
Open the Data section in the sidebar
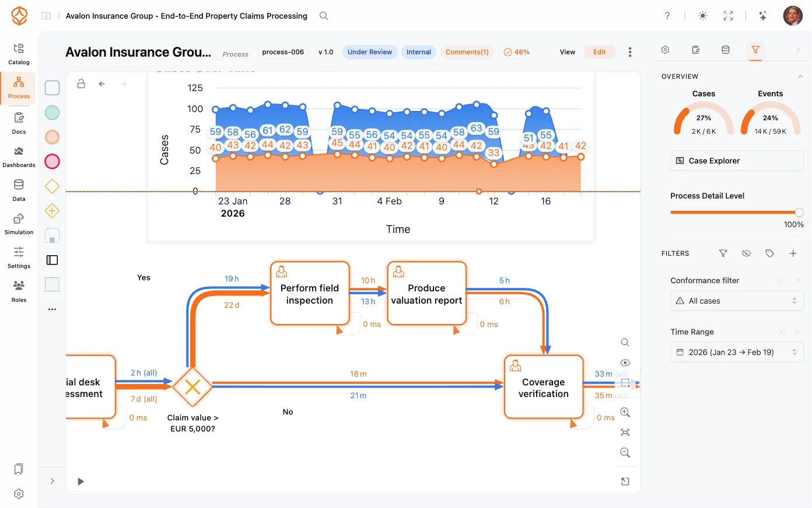[19, 190]
